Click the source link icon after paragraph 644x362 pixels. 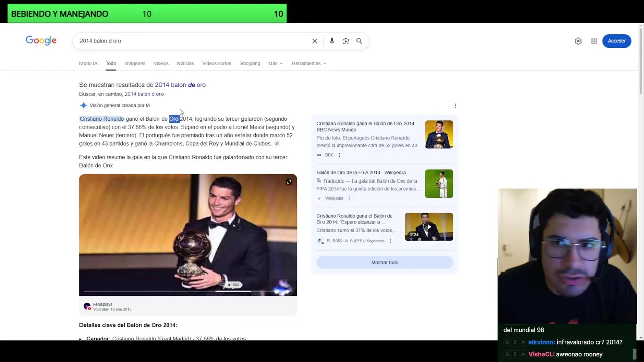[x=277, y=144]
